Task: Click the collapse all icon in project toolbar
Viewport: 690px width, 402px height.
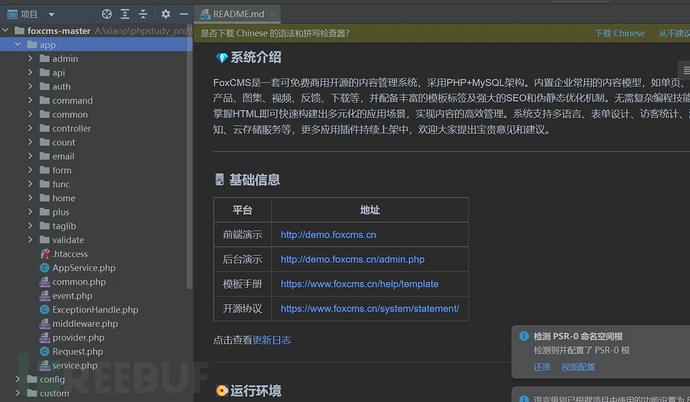Action: [x=143, y=14]
